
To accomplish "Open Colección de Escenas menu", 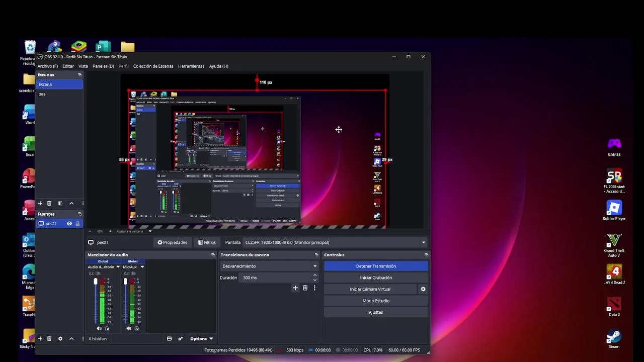I will (153, 66).
